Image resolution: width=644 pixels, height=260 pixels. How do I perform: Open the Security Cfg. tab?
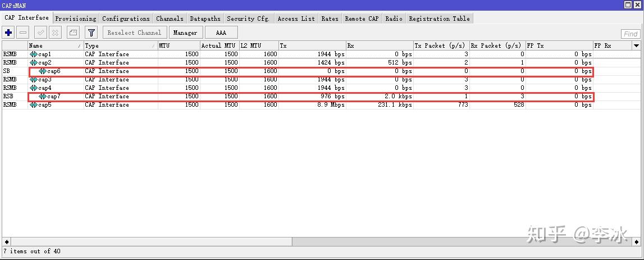(x=248, y=19)
